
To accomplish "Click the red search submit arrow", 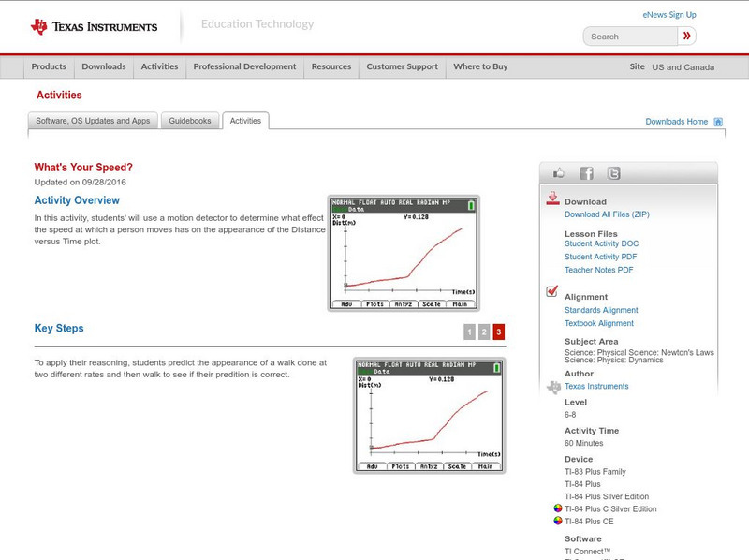I will click(688, 36).
